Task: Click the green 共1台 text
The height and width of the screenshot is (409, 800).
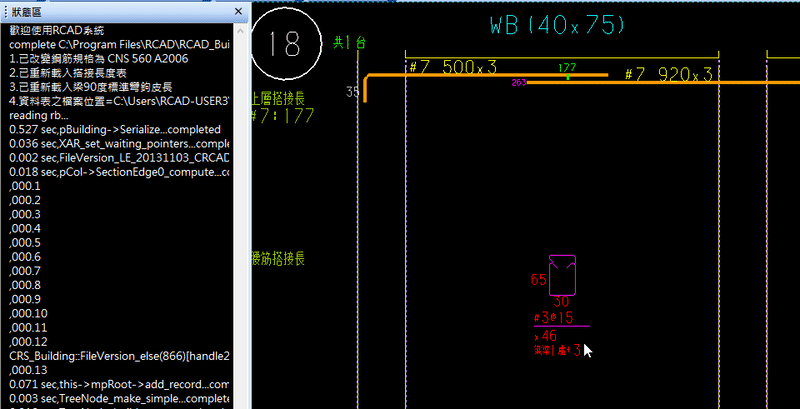Action: (x=348, y=43)
